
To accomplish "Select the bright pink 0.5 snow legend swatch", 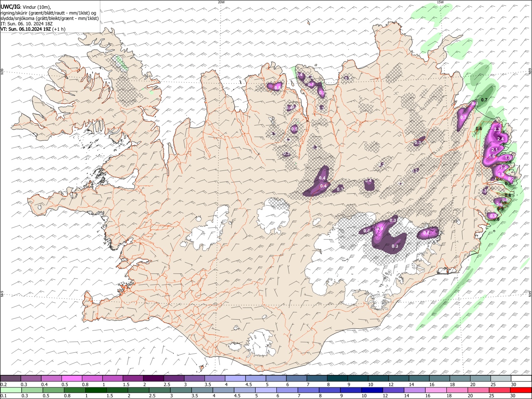I will coord(71,378).
